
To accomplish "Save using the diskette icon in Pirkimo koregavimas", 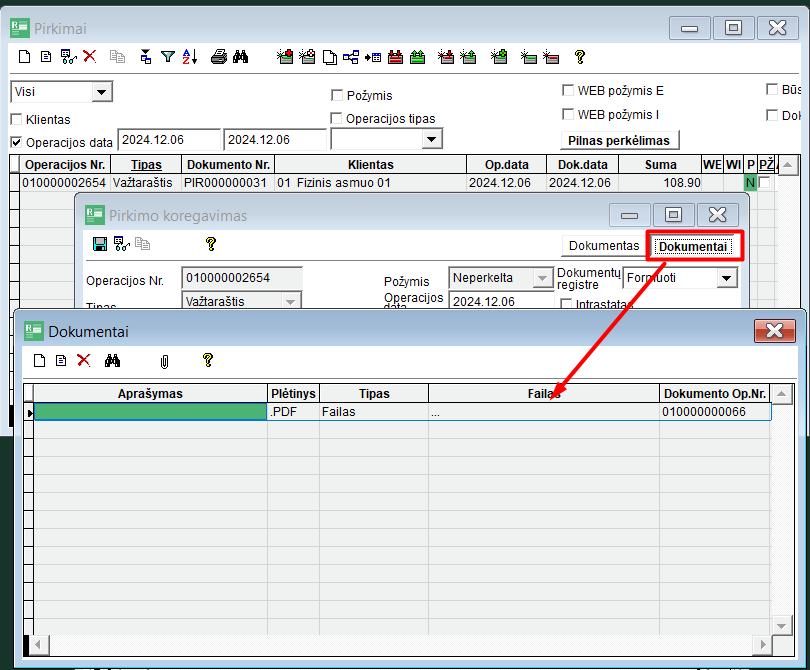I will pos(99,243).
